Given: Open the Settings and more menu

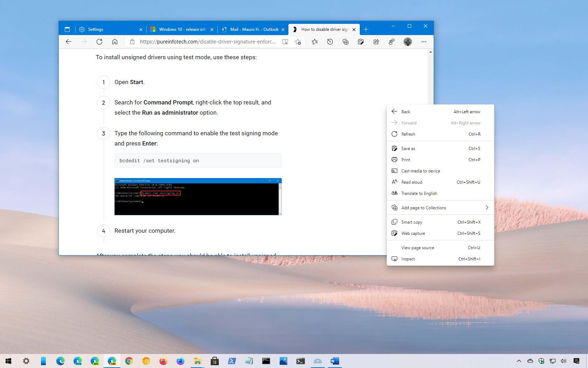Looking at the screenshot, I should point(423,42).
